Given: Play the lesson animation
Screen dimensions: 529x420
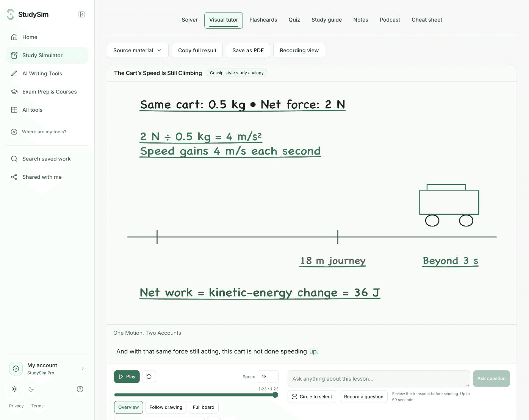Looking at the screenshot, I should [127, 376].
